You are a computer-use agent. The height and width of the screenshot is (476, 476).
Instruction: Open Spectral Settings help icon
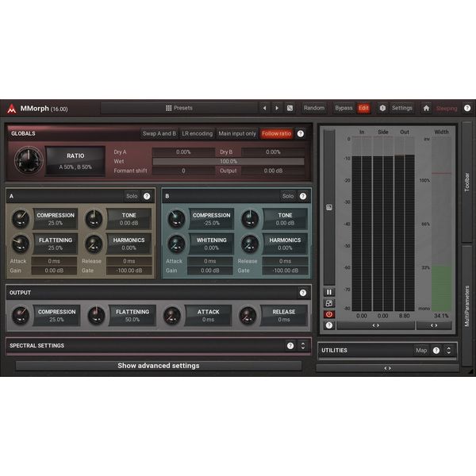[290, 346]
